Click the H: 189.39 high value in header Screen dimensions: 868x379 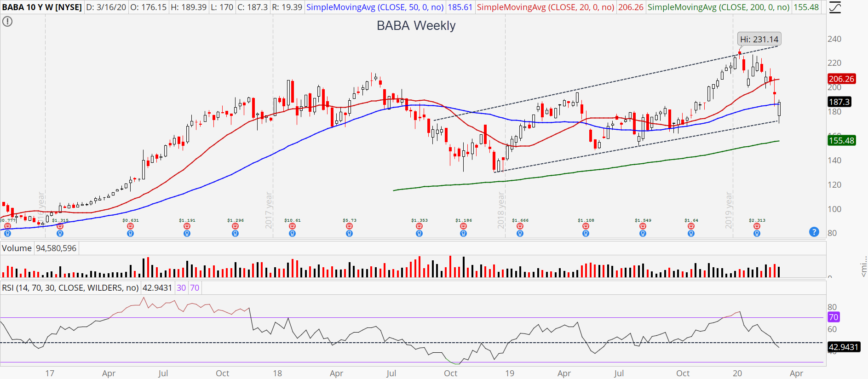point(189,7)
